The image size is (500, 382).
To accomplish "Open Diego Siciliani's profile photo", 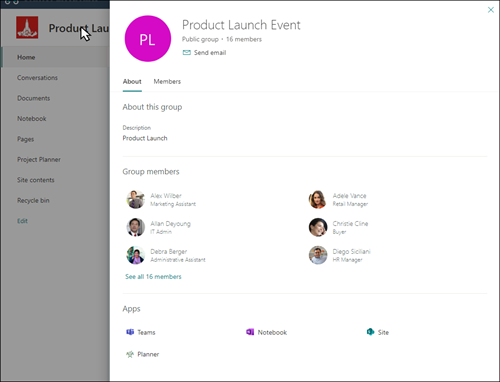I will click(318, 255).
